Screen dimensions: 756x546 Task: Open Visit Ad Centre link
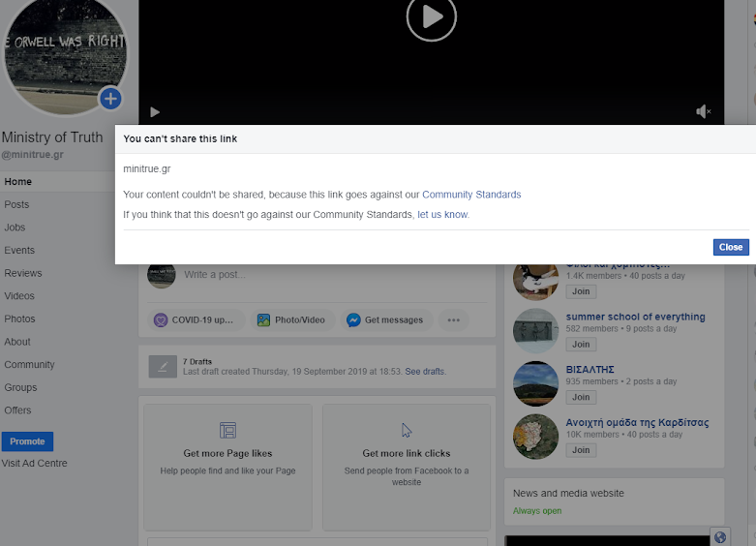pyautogui.click(x=34, y=463)
